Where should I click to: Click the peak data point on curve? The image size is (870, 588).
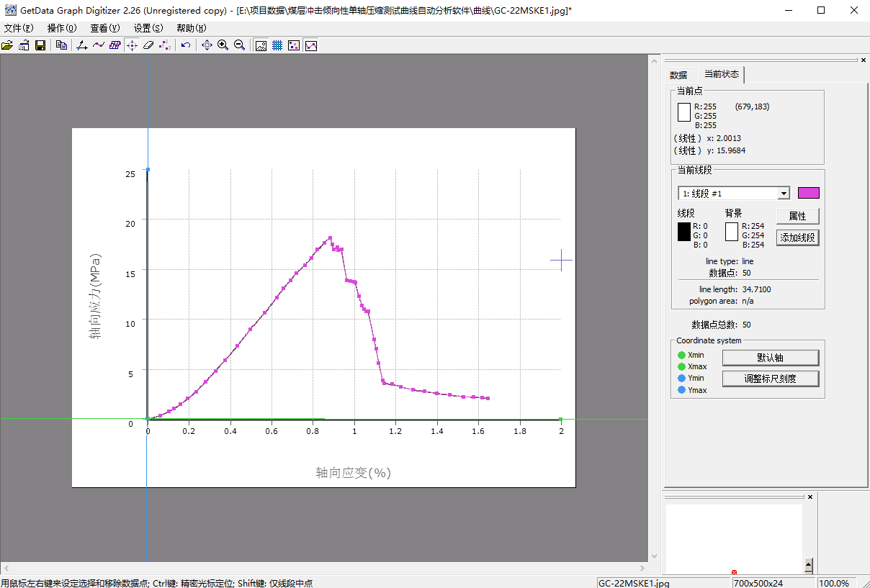click(x=330, y=238)
